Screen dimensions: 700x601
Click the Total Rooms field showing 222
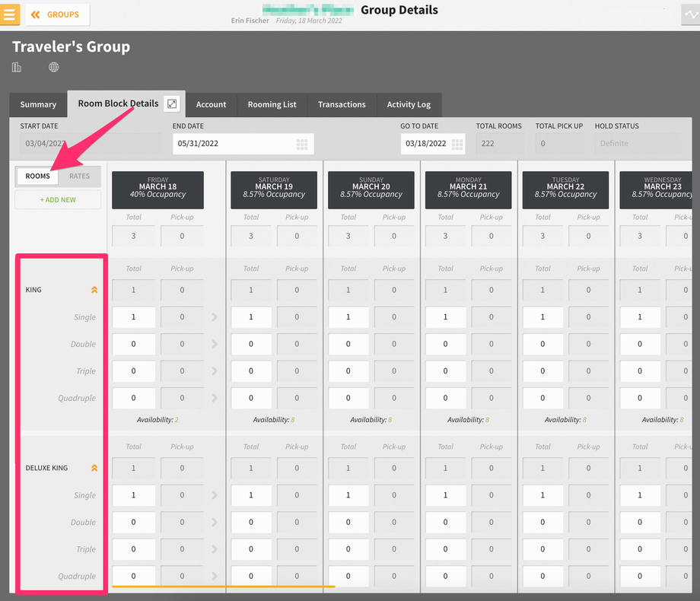pos(500,144)
